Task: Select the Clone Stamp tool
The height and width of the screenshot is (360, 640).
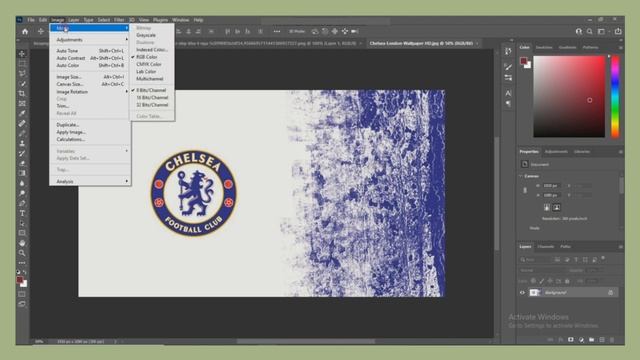Action: coord(22,143)
